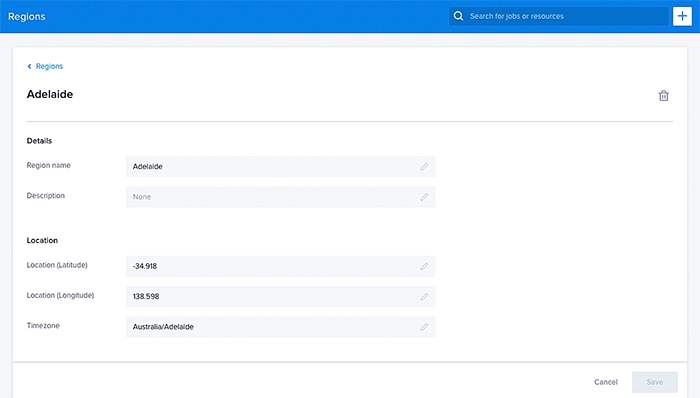Click the plus icon in the header

pyautogui.click(x=682, y=16)
